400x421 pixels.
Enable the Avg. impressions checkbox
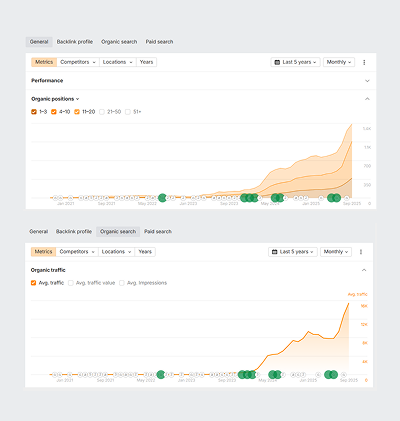coord(122,283)
